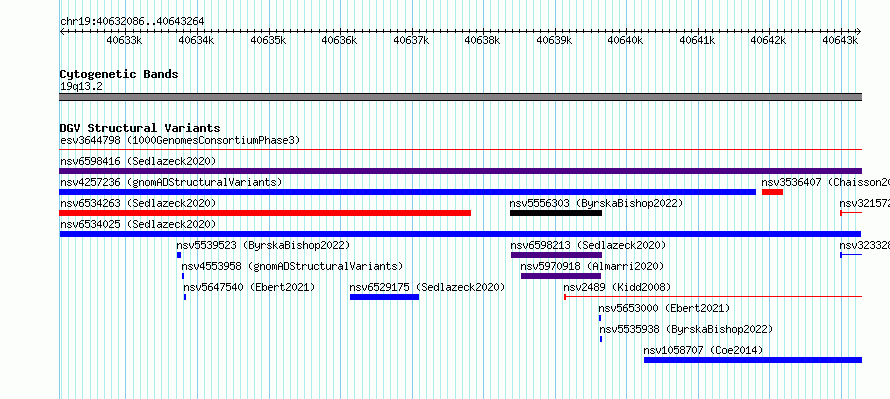Click the nsv4257236 blue gnomAD variant bar
The width and height of the screenshot is (890, 399).
pyautogui.click(x=408, y=192)
